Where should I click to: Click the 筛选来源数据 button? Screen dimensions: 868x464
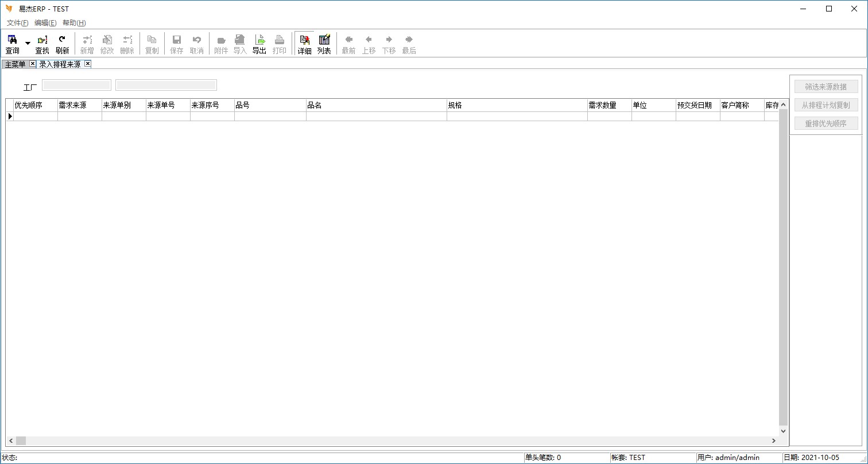tap(826, 87)
